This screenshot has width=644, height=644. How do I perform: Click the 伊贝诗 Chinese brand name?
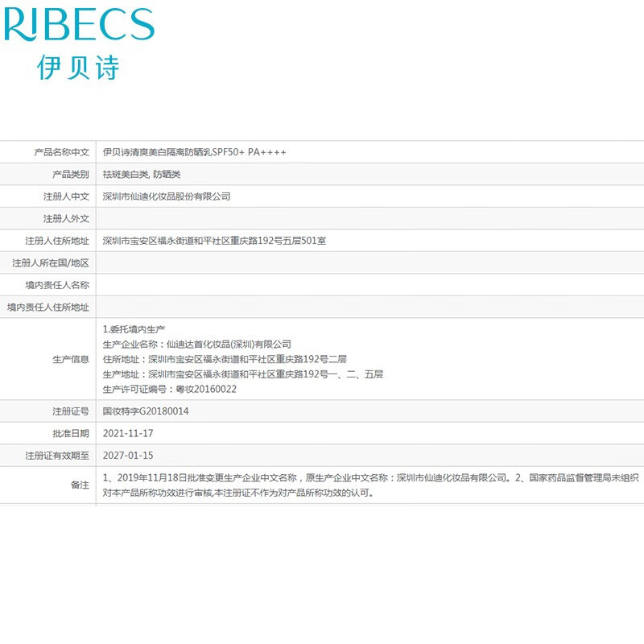click(x=78, y=68)
